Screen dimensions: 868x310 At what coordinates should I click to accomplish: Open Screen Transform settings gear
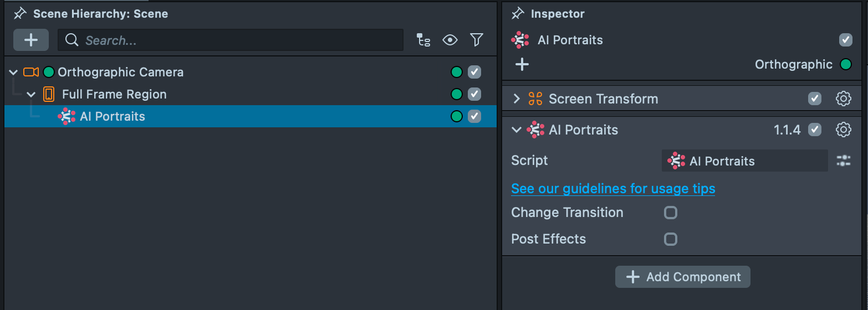click(843, 99)
